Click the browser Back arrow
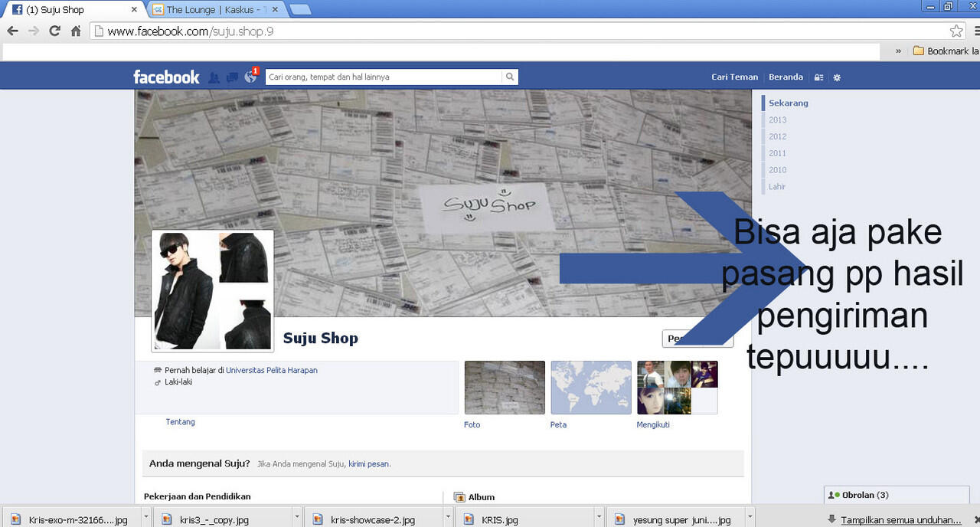The image size is (980, 527). pos(12,31)
